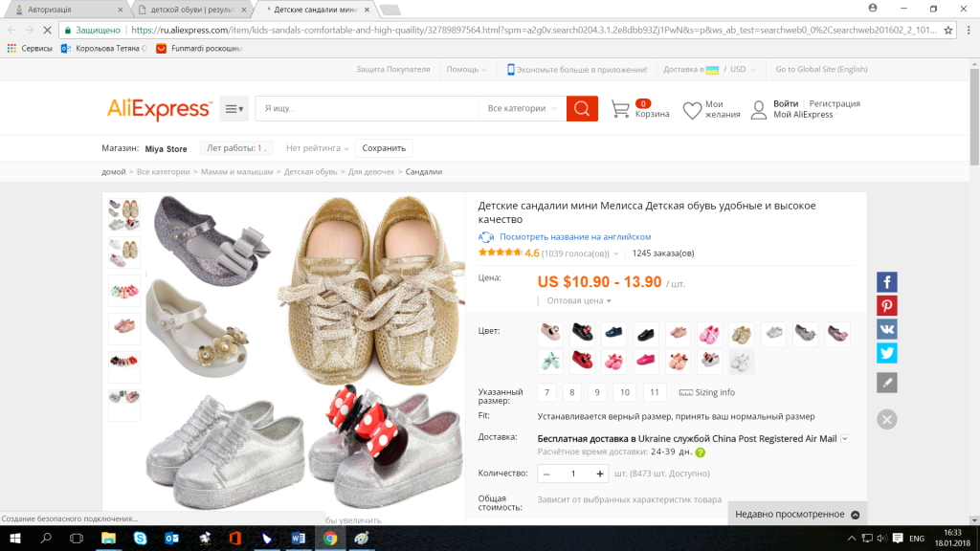
Task: Open the shipping method dropdown arrow
Action: [x=844, y=438]
